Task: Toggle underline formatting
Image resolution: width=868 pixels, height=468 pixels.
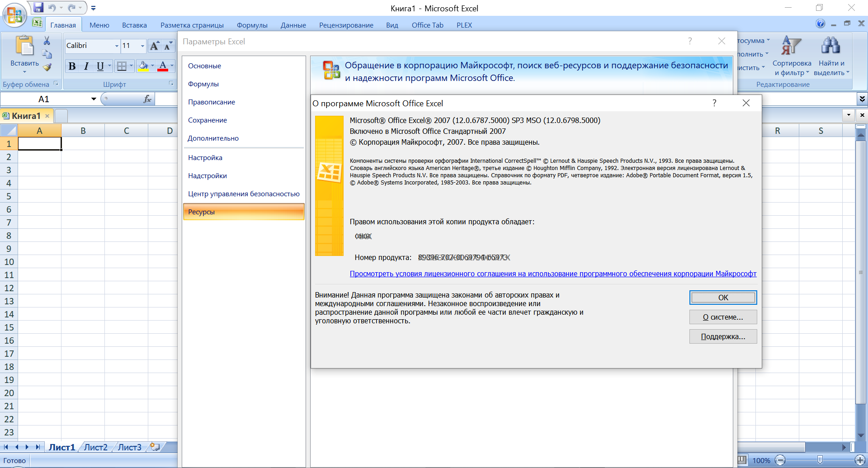Action: coord(100,66)
